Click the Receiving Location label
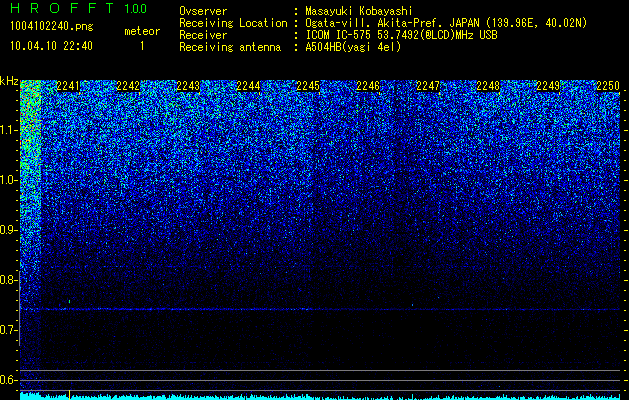The image size is (629, 400). (233, 23)
